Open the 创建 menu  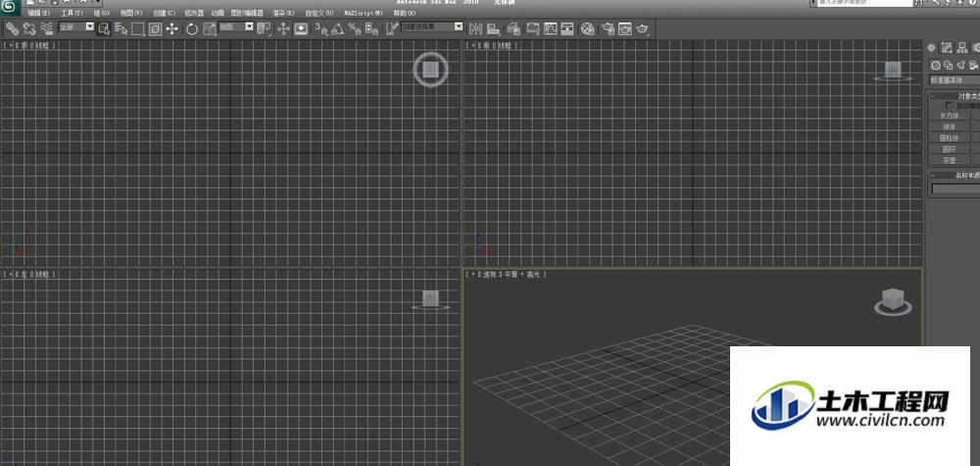[165, 13]
